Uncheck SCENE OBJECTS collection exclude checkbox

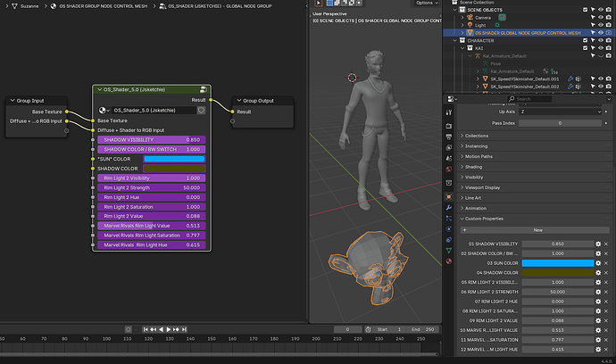585,10
